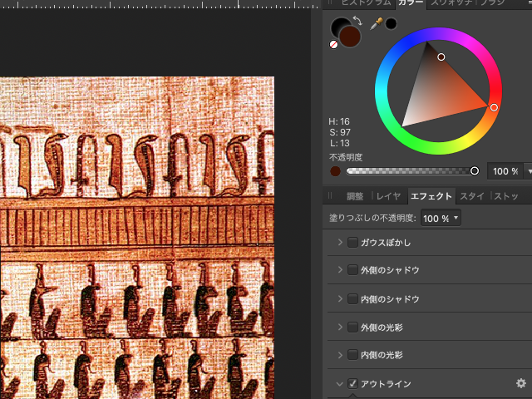Click the 不透明度 label

[x=346, y=157]
